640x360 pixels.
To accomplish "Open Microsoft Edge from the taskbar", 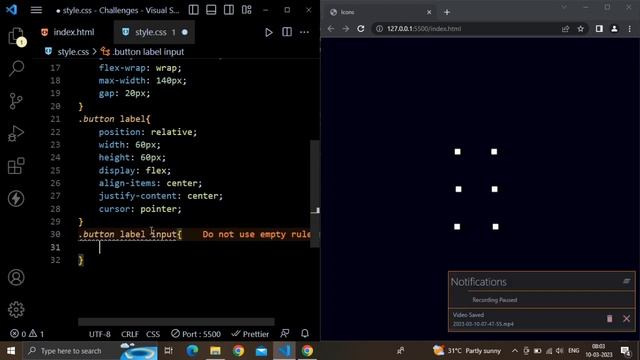I will coord(192,351).
